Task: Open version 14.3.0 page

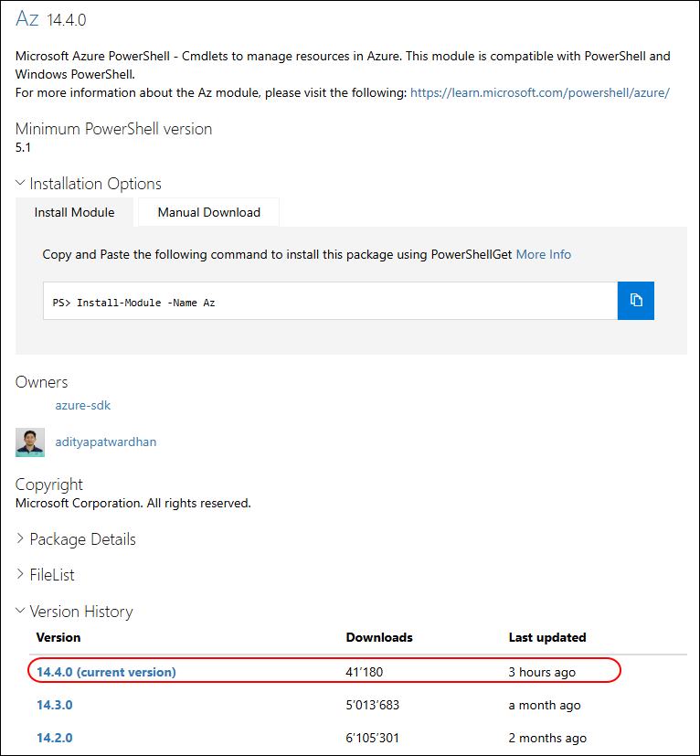Action: 55,705
